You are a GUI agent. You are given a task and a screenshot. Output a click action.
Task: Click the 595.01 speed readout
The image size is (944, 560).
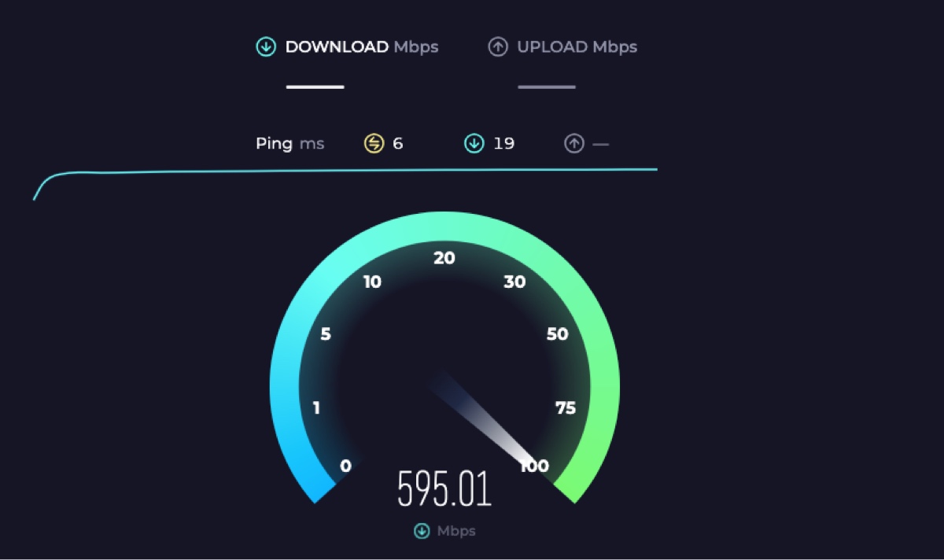coord(444,488)
